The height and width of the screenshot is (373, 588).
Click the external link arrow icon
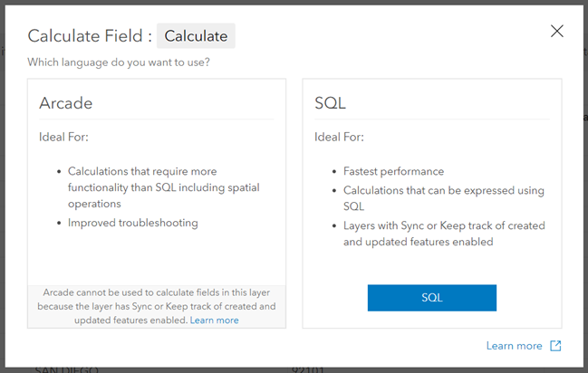pyautogui.click(x=556, y=346)
